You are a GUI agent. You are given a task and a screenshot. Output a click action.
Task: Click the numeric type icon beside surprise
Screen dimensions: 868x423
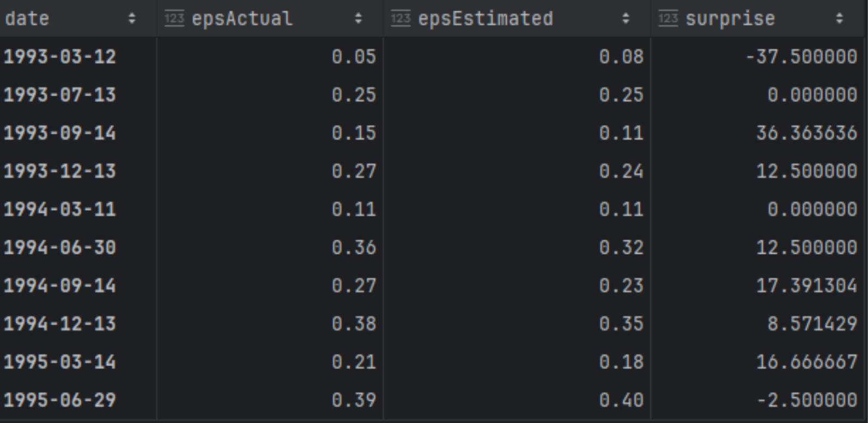tap(668, 19)
